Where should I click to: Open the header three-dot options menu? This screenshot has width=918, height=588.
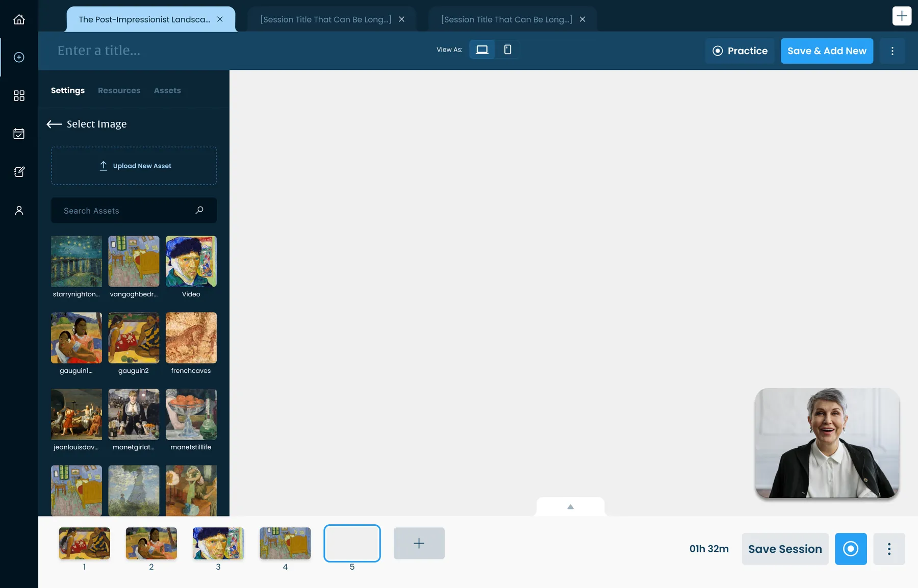tap(892, 51)
